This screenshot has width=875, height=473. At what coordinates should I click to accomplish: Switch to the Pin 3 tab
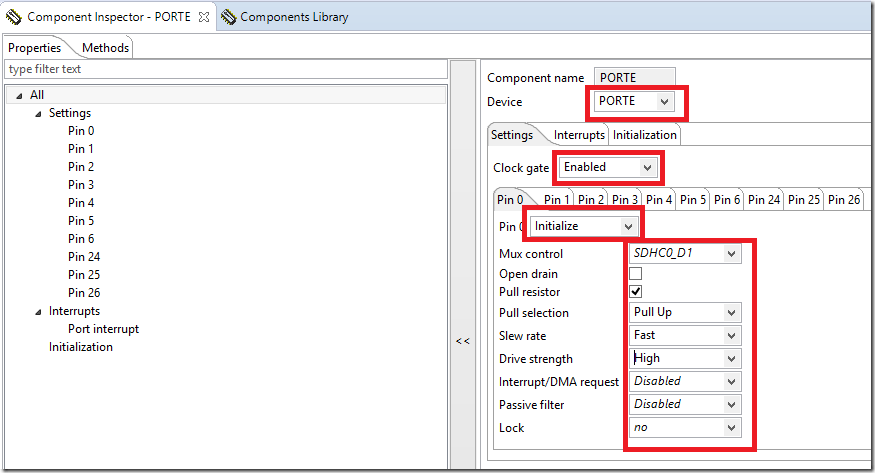point(624,200)
